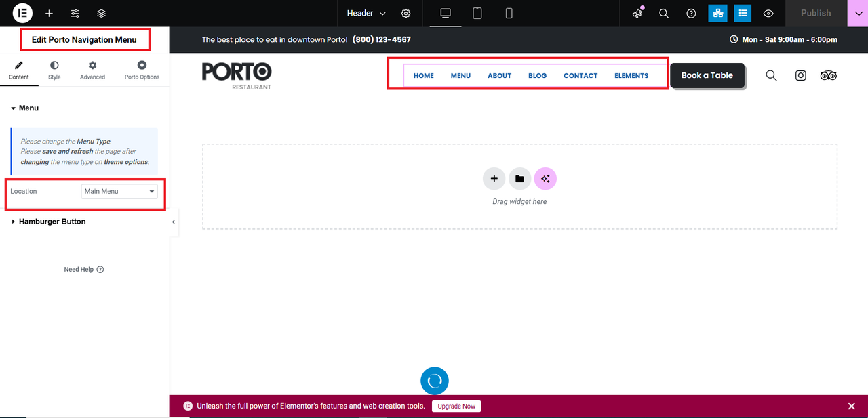Click the phone number (800) 123-4567
Viewport: 868px width, 418px height.
click(x=382, y=39)
